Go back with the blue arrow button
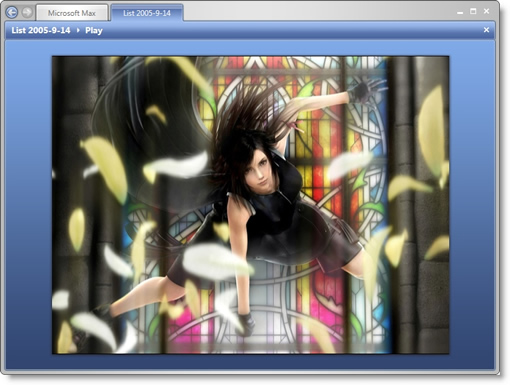 click(12, 13)
